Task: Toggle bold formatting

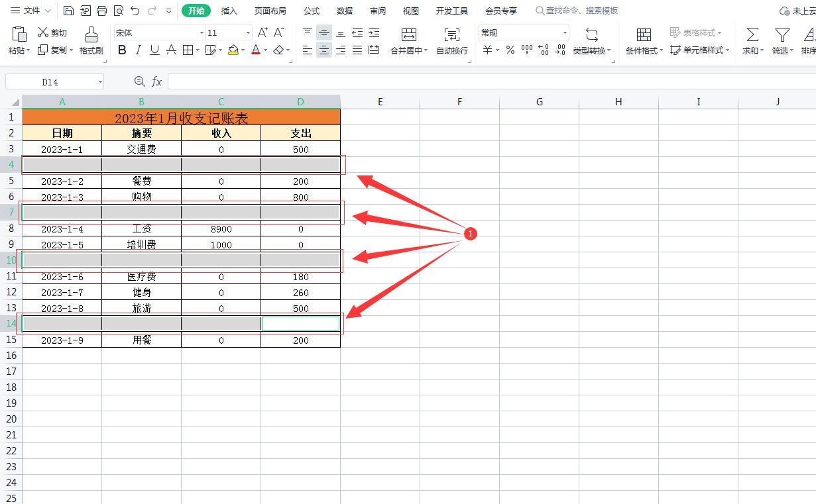Action: (x=122, y=50)
